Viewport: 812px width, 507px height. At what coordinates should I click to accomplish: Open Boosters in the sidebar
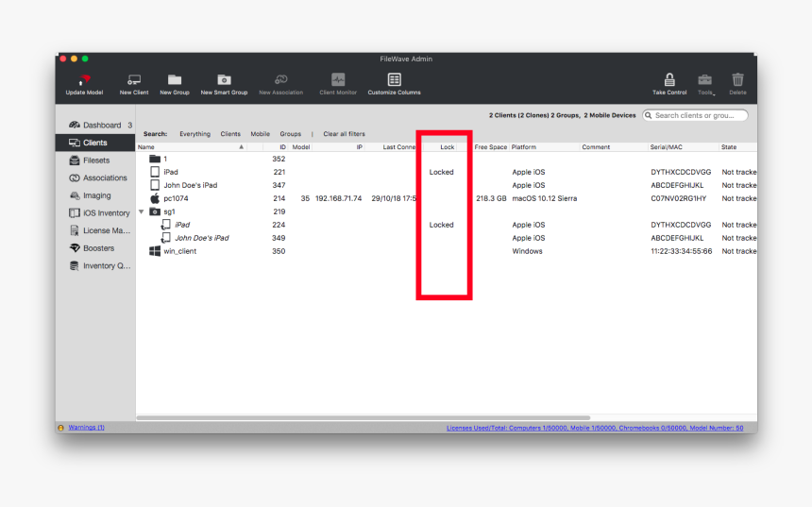pos(98,248)
